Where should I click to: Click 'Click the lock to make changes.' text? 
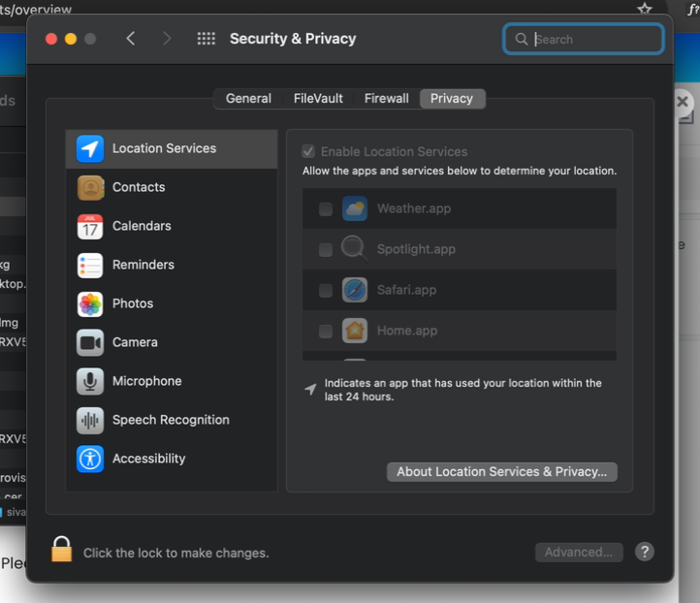[176, 554]
